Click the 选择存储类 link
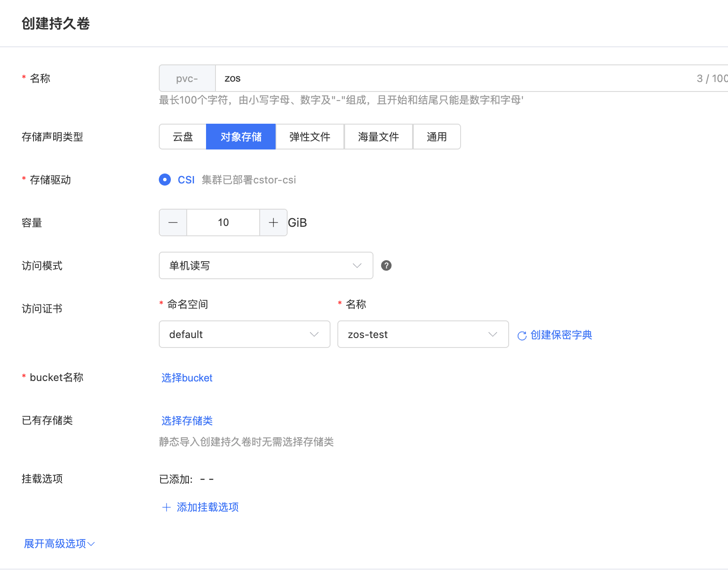This screenshot has height=573, width=728. pos(187,421)
